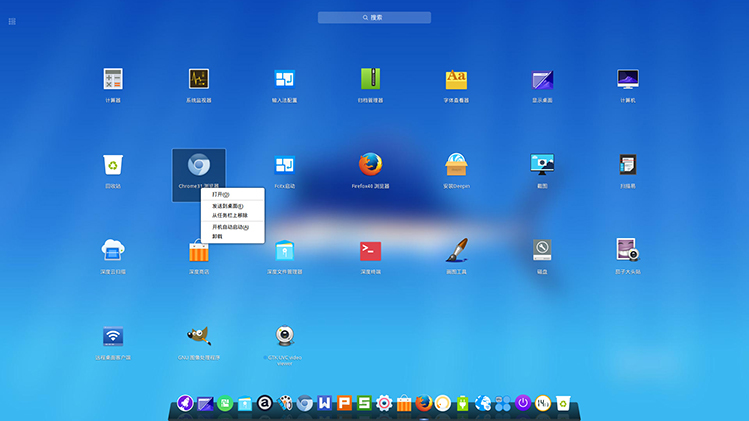Click the red WPS Presentation dock icon

[344, 403]
